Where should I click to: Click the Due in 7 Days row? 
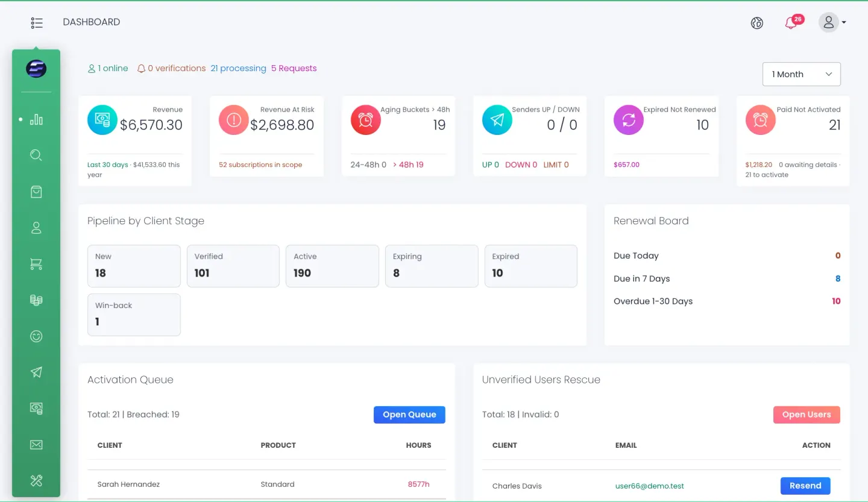pos(727,278)
